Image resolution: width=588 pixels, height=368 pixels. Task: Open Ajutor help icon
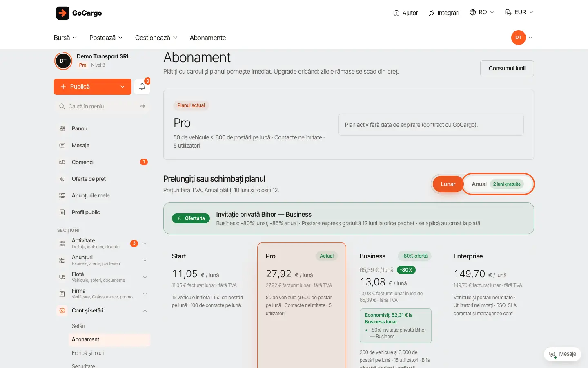point(396,13)
